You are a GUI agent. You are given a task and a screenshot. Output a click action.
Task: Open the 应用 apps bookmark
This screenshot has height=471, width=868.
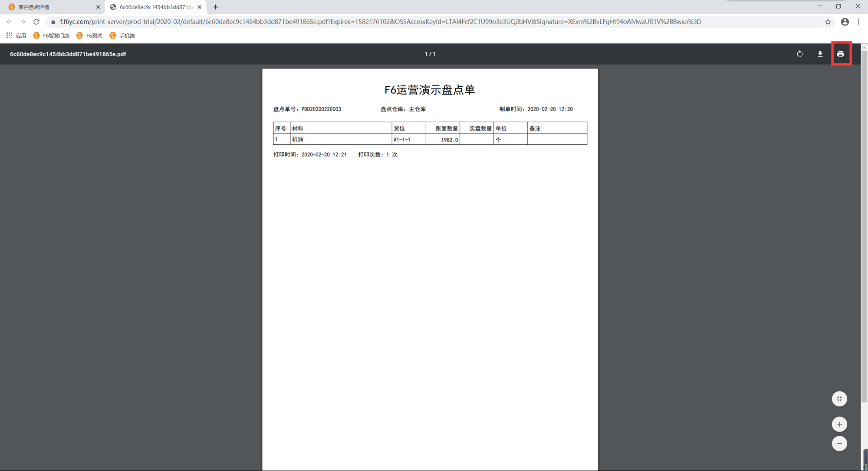(16, 36)
